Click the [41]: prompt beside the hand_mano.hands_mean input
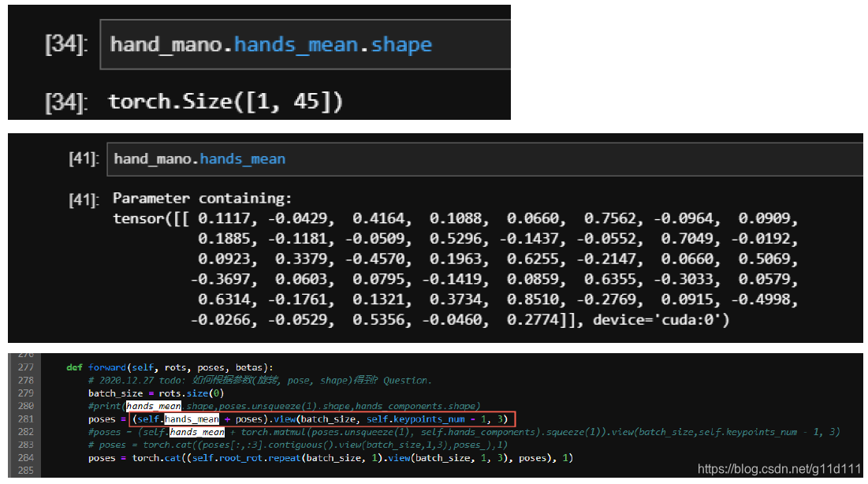 [84, 159]
